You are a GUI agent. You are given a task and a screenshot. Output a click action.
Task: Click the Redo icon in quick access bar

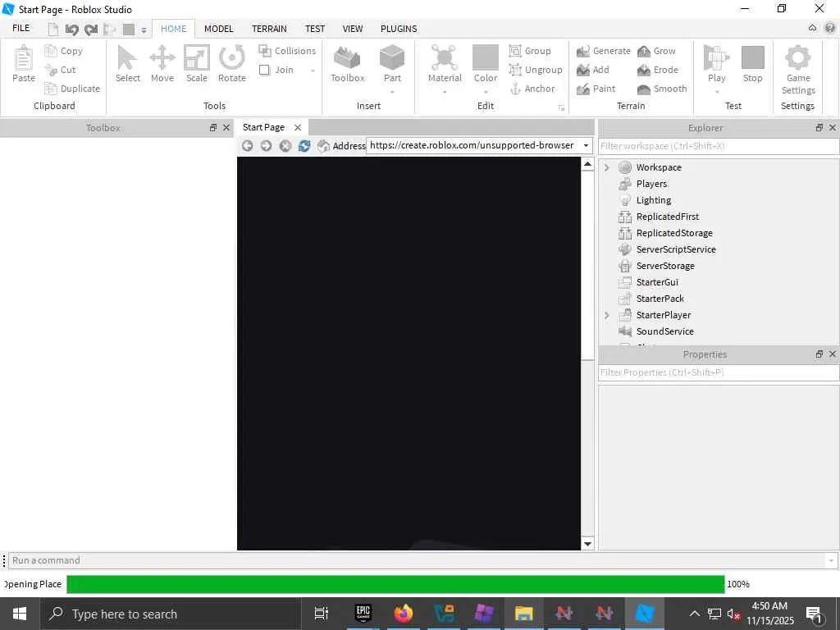pos(91,30)
